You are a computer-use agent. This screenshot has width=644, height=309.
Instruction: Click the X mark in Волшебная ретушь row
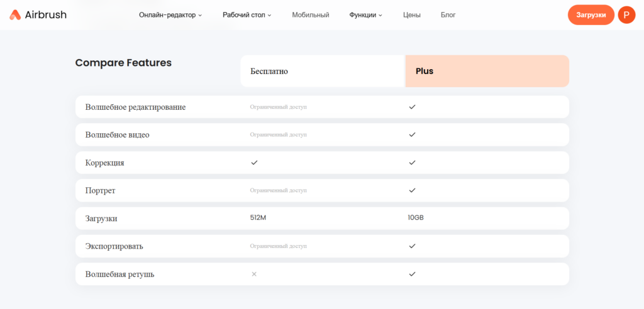tap(254, 274)
